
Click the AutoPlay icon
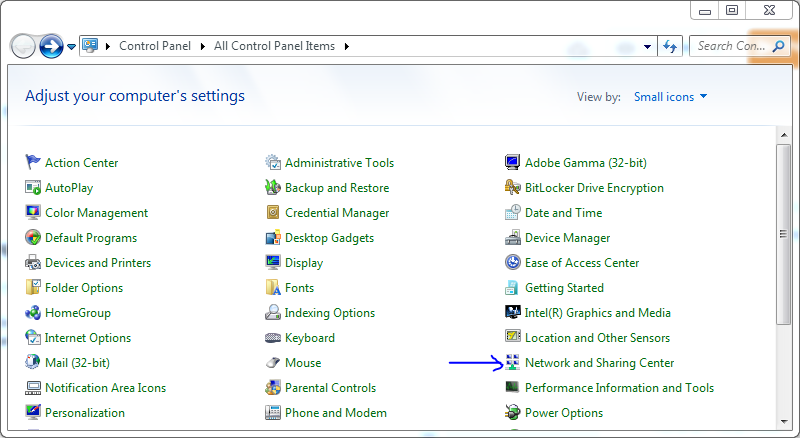point(33,187)
